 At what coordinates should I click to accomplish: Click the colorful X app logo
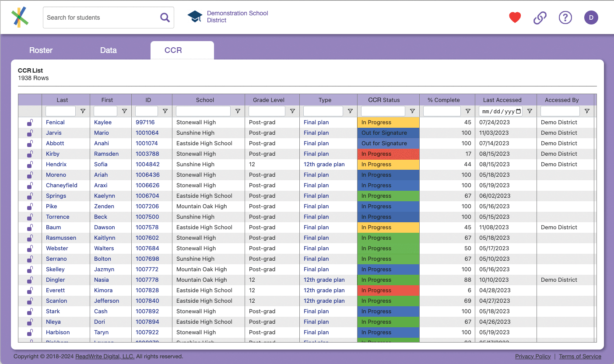(20, 17)
